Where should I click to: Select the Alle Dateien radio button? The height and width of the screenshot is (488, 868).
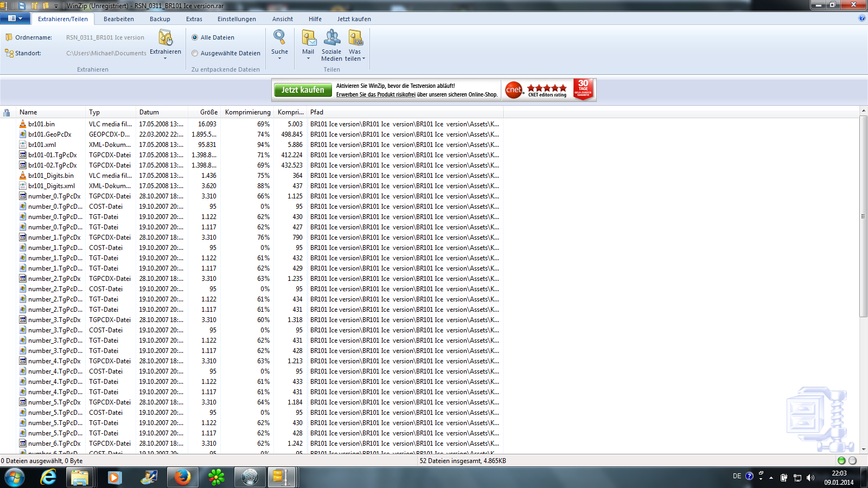pos(195,37)
